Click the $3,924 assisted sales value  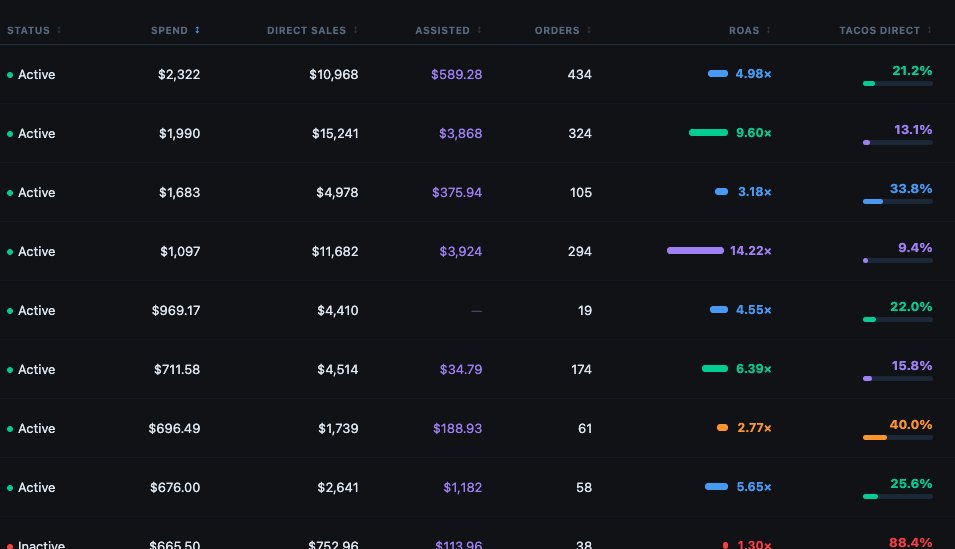[460, 252]
